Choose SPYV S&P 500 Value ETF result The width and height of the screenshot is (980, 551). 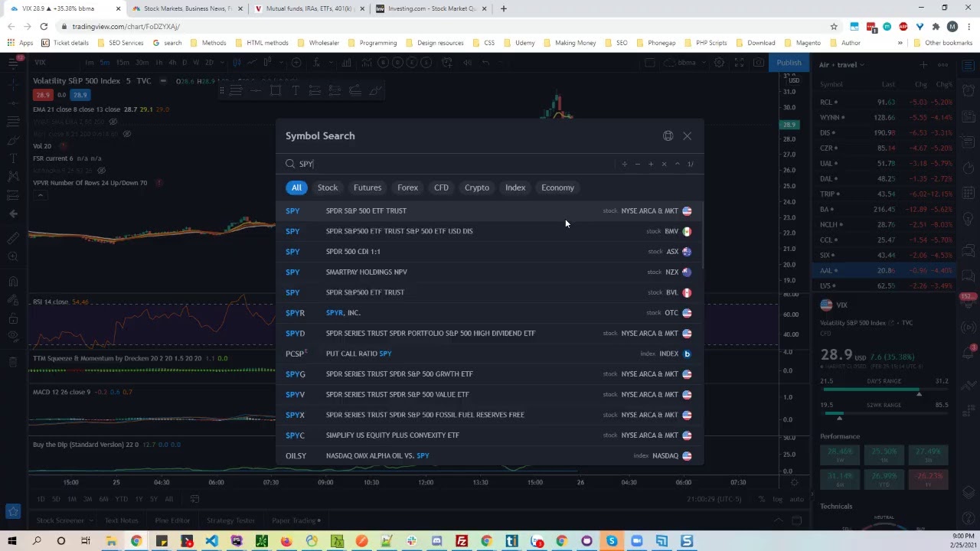(488, 394)
